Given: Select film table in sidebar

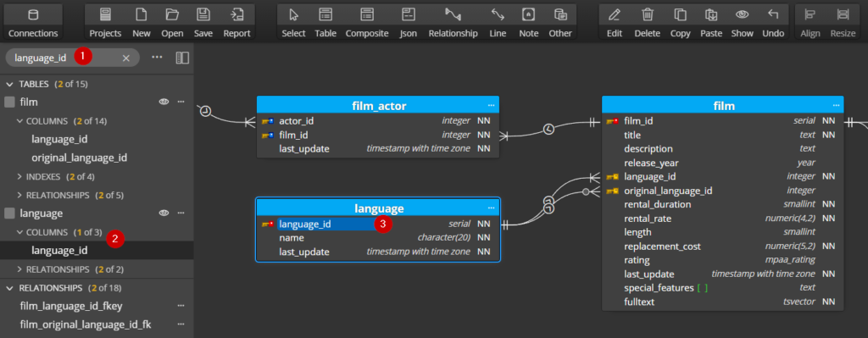Looking at the screenshot, I should coord(29,103).
